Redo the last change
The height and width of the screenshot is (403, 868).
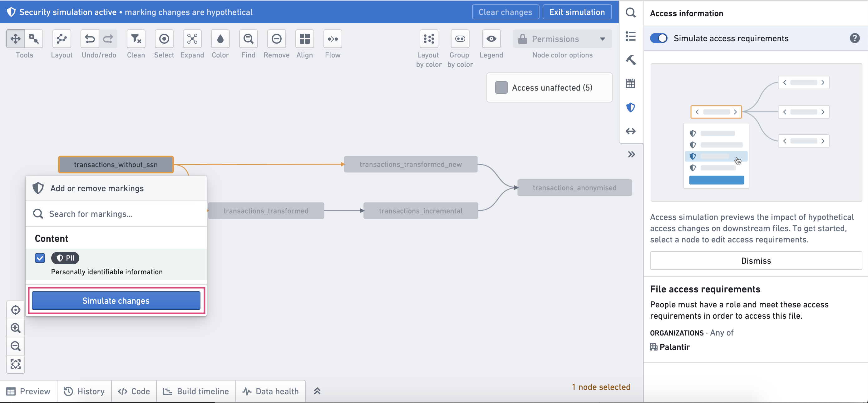[108, 39]
